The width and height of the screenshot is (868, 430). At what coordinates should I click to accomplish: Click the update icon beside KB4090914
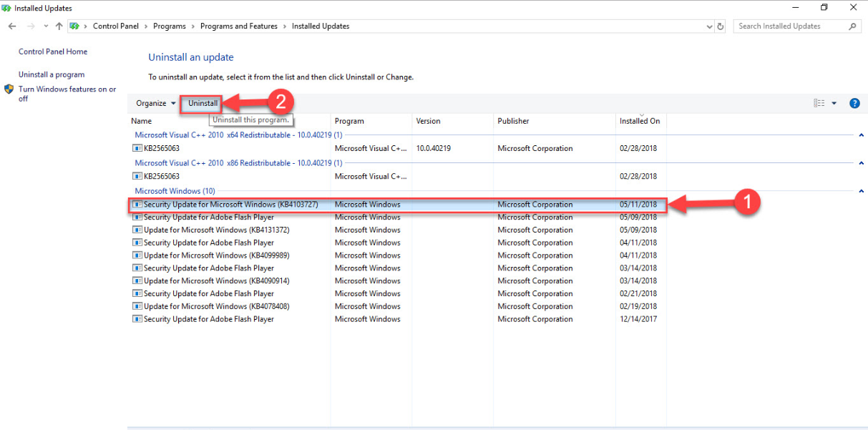click(x=137, y=281)
